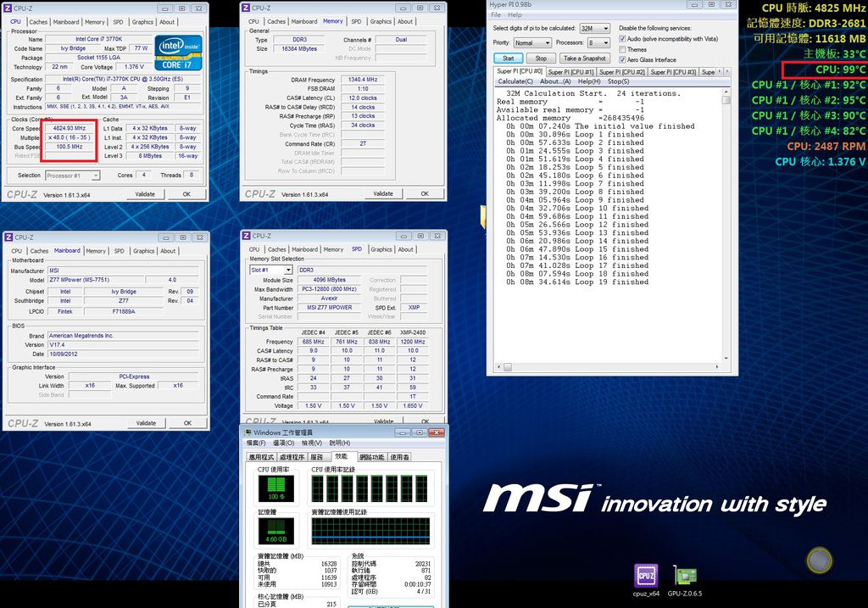Click the Core Voltage value "1.376 V" in CPU-Z

[x=135, y=67]
